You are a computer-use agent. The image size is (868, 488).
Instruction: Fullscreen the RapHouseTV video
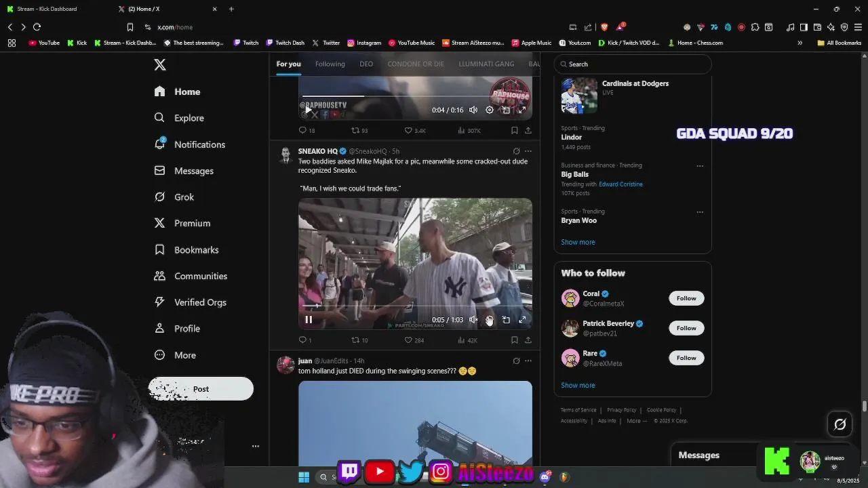pos(522,110)
